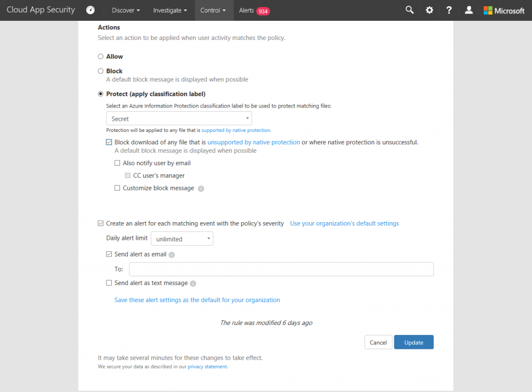Click the help question mark icon

click(448, 9)
